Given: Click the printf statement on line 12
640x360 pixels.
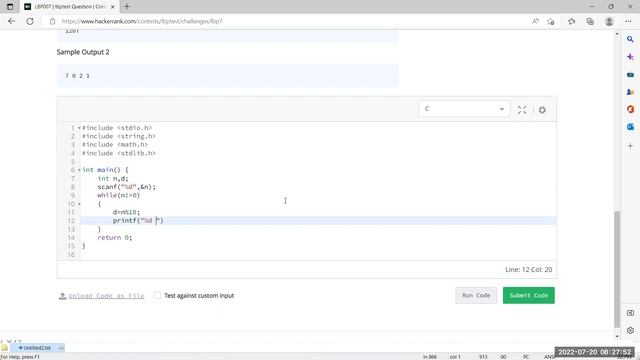Looking at the screenshot, I should coord(138,220).
